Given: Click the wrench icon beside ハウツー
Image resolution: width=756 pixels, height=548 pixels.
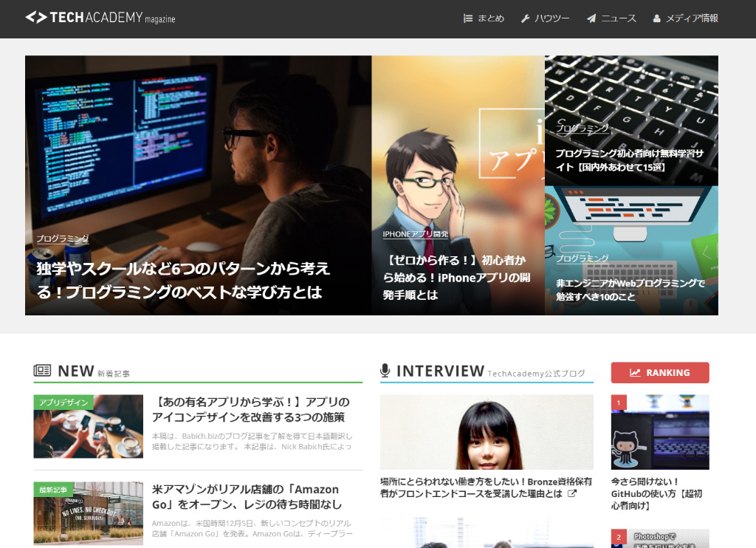Looking at the screenshot, I should click(x=525, y=18).
